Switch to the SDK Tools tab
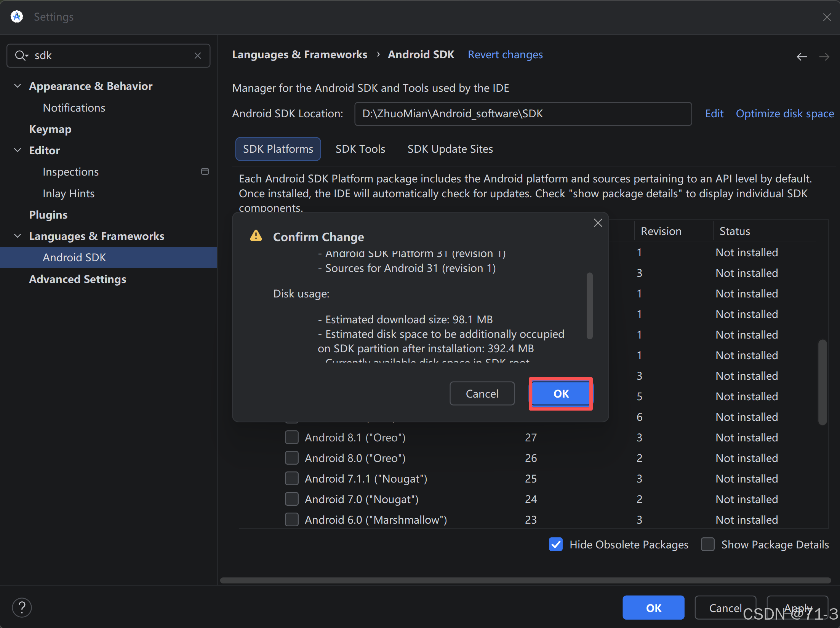This screenshot has width=840, height=628. (360, 149)
